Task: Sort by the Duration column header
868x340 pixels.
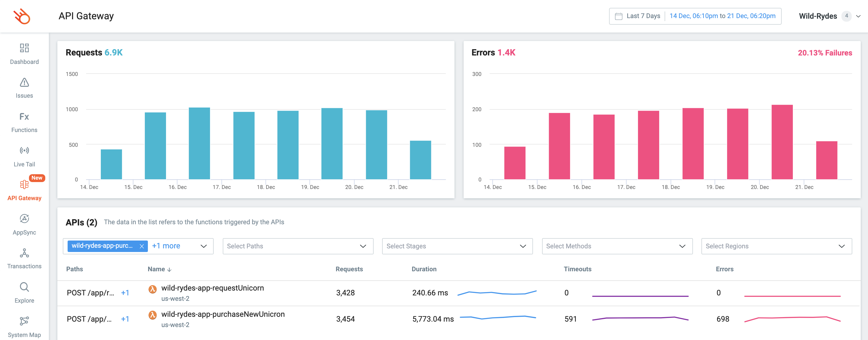Action: [424, 269]
